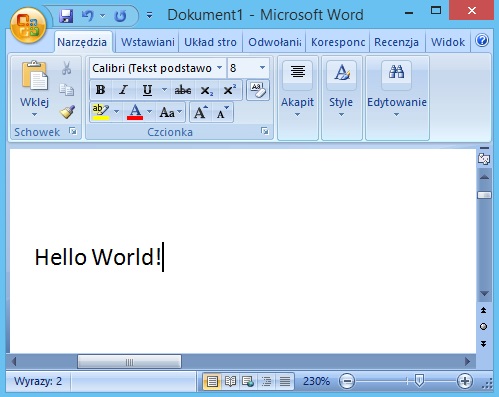Move the zoom slider handle

419,380
